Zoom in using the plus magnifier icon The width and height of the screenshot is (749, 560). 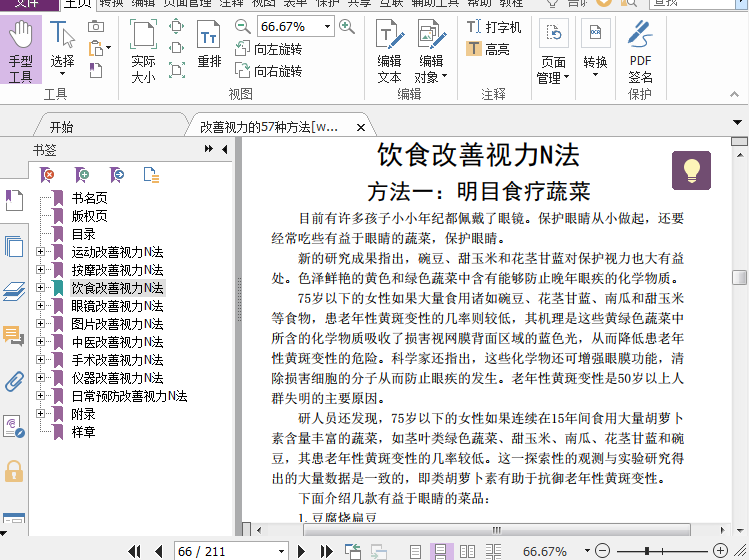[347, 26]
